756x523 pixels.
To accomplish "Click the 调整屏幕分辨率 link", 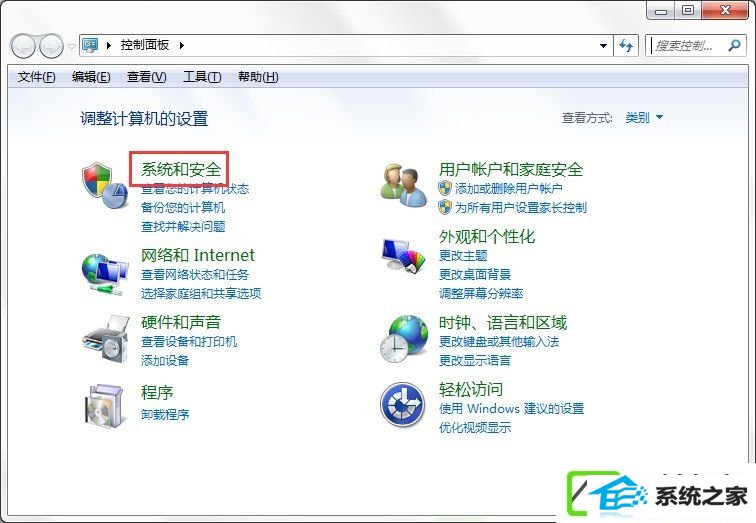I will click(x=481, y=294).
